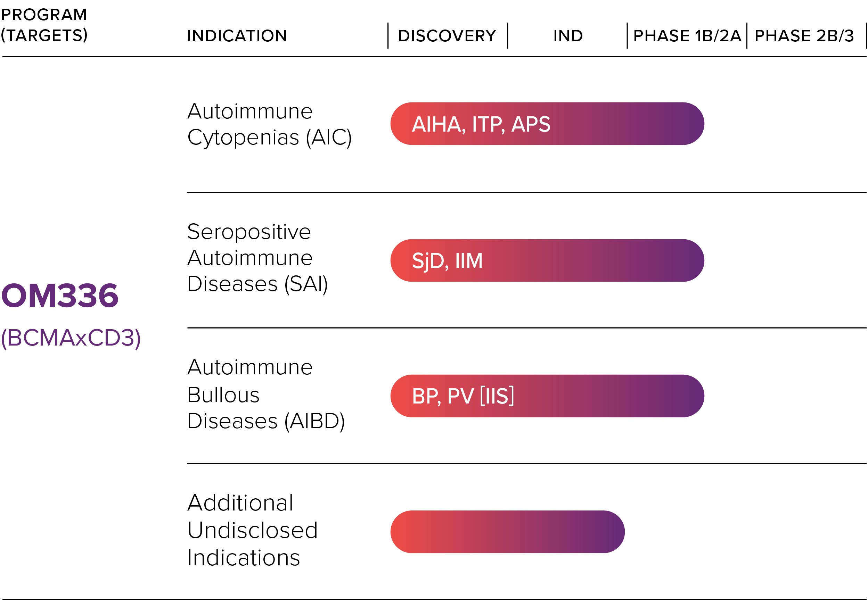Click IIM in the seropositive progress bar
Screen dimensions: 868x615
469,261
